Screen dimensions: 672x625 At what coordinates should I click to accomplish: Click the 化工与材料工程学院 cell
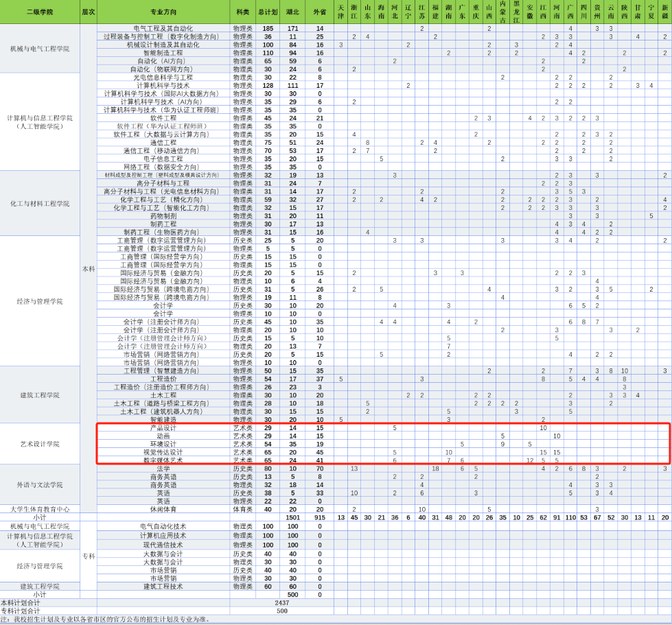coord(39,204)
